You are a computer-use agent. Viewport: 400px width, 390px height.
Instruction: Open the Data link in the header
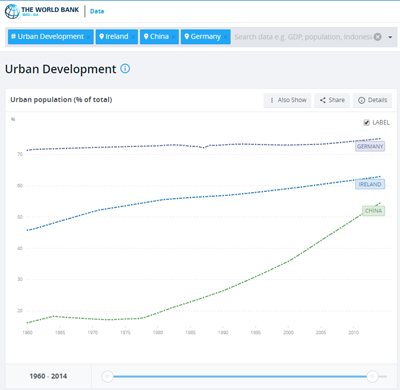tap(97, 11)
